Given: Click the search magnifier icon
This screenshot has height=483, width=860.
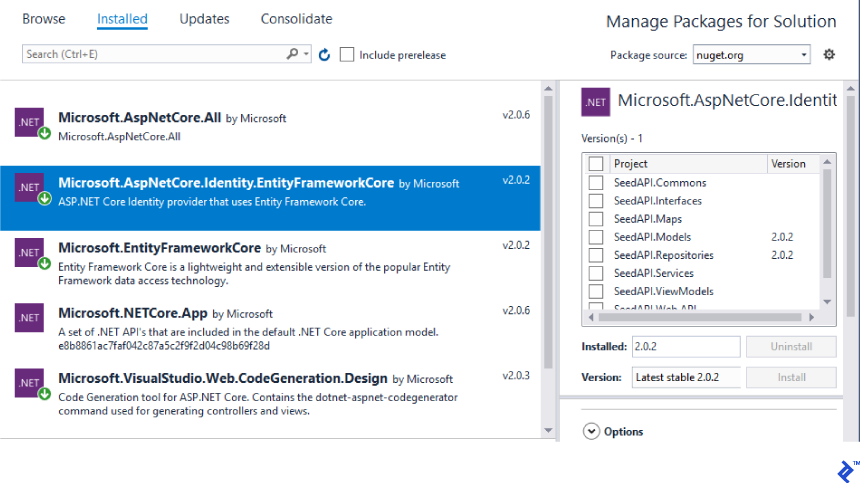Looking at the screenshot, I should coord(292,54).
